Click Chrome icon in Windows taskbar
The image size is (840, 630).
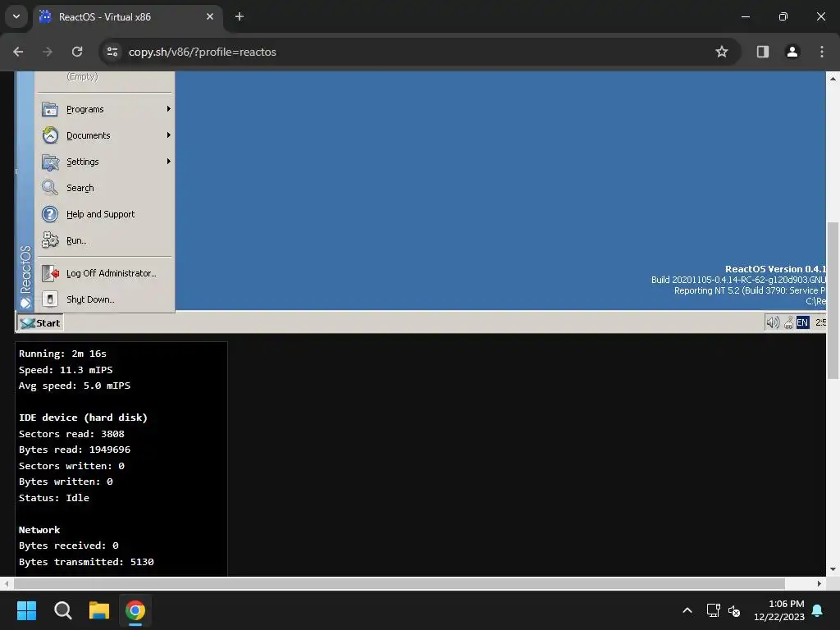135,610
